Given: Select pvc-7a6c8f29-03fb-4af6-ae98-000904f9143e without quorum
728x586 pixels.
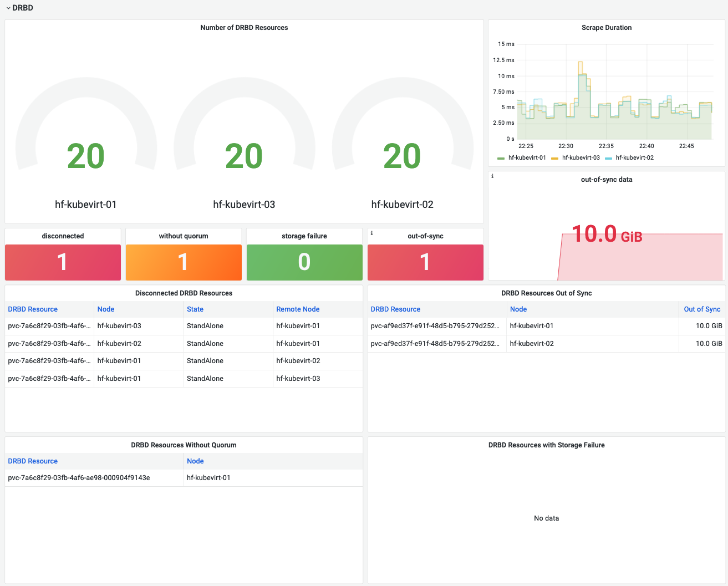Looking at the screenshot, I should pyautogui.click(x=79, y=478).
